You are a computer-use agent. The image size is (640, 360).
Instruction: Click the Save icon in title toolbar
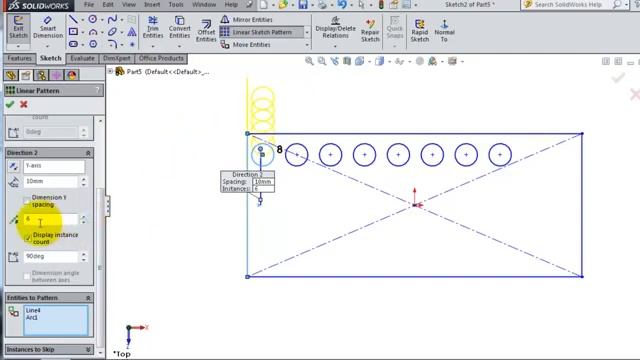coord(302,4)
